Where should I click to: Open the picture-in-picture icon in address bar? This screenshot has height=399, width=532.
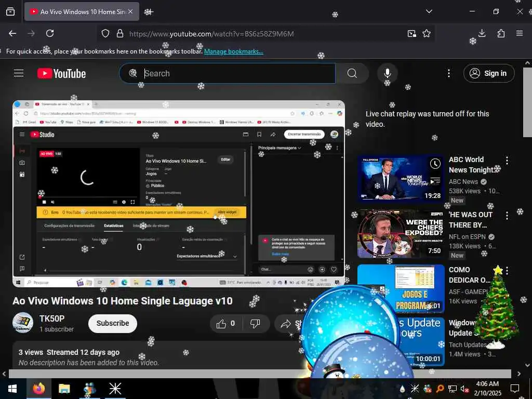[412, 34]
